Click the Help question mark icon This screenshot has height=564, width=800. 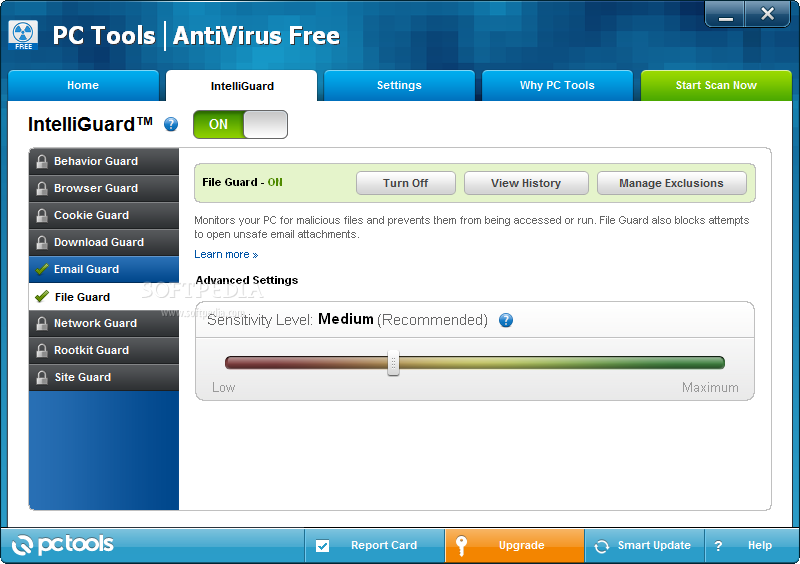(x=718, y=546)
